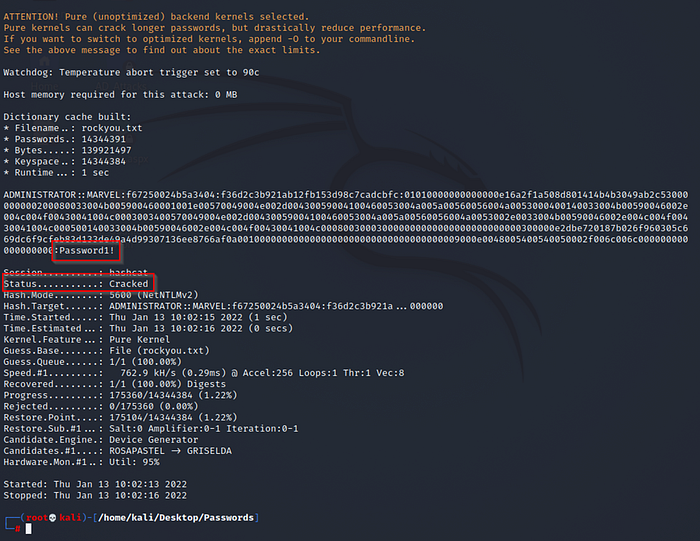The width and height of the screenshot is (700, 541).
Task: Click the Hash.Target ADMINISTRATOR::MARVEL line
Action: [223, 306]
